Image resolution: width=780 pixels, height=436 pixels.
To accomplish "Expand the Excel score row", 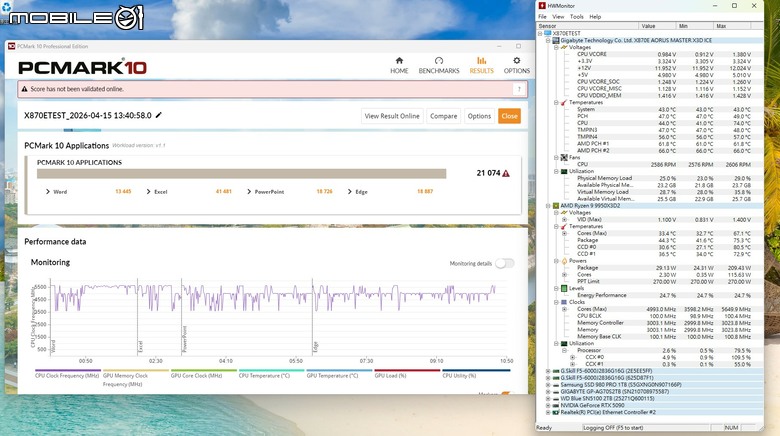I will tap(148, 192).
